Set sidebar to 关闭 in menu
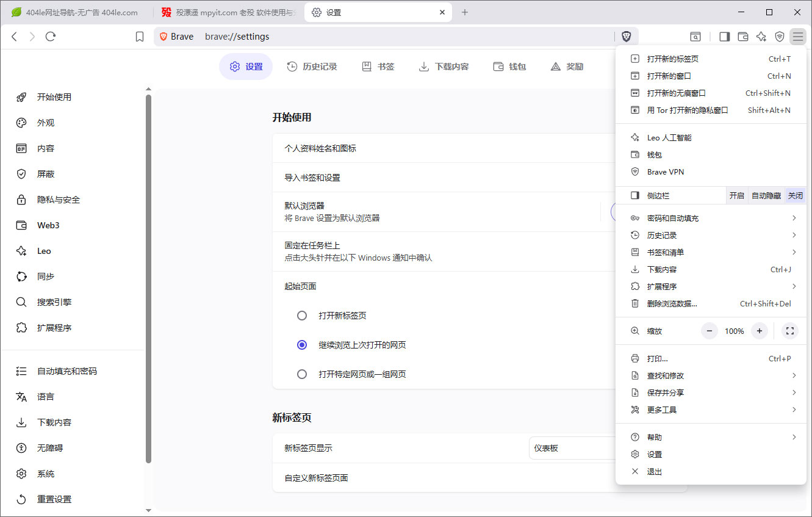812x517 pixels. pos(796,195)
